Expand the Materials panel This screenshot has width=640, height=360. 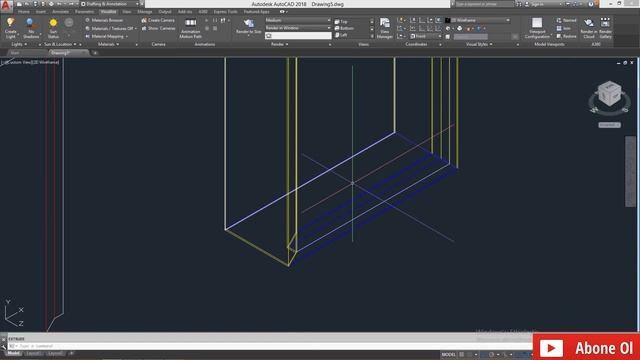109,44
